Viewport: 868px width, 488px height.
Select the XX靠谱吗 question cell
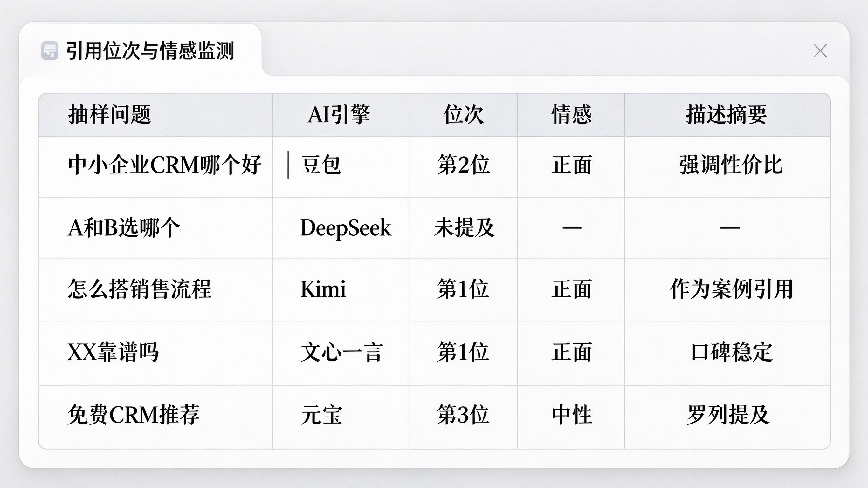click(155, 353)
